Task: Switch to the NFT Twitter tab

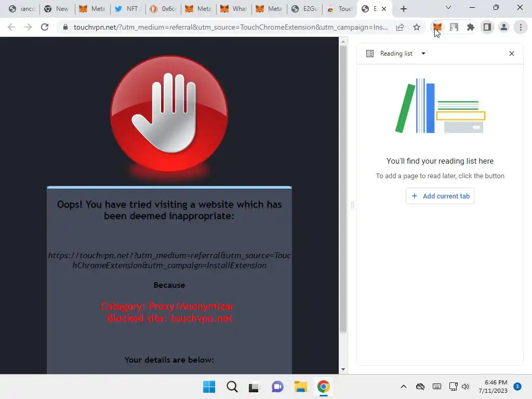Action: coord(128,9)
